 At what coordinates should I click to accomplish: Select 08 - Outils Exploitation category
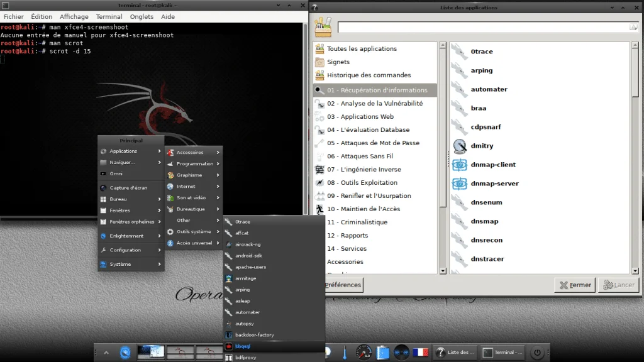pyautogui.click(x=375, y=183)
